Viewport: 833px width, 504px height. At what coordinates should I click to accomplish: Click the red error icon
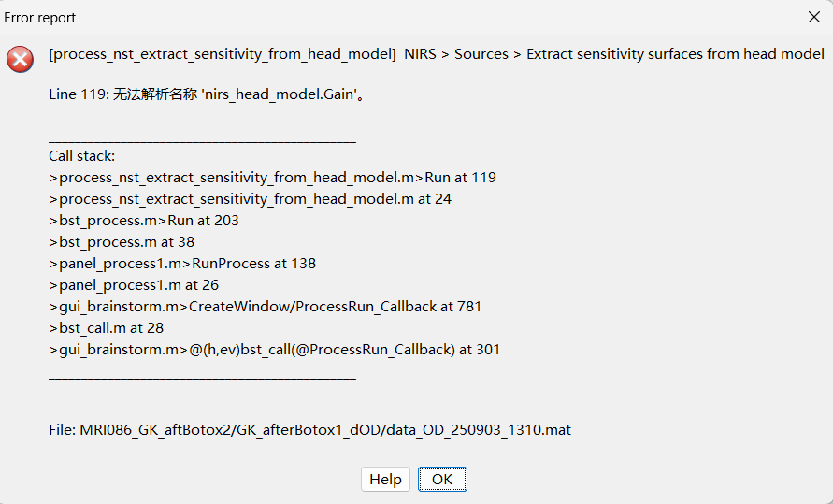pyautogui.click(x=20, y=59)
